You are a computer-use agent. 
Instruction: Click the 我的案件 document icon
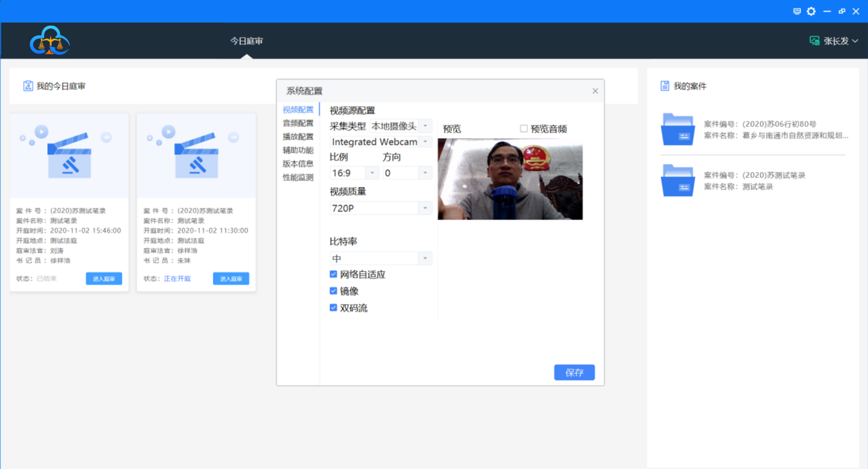(x=665, y=86)
